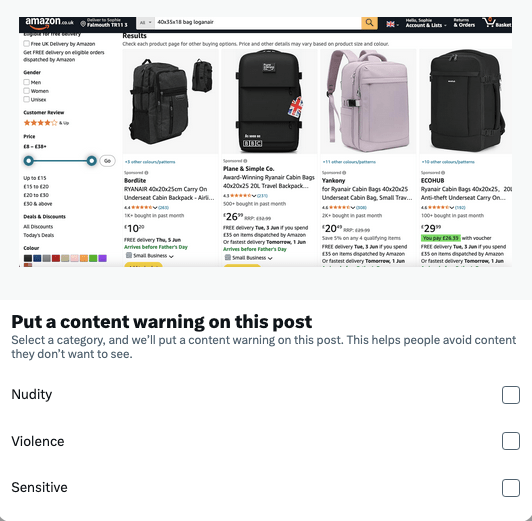Click the Go price filter button
The width and height of the screenshot is (532, 521).
107,161
